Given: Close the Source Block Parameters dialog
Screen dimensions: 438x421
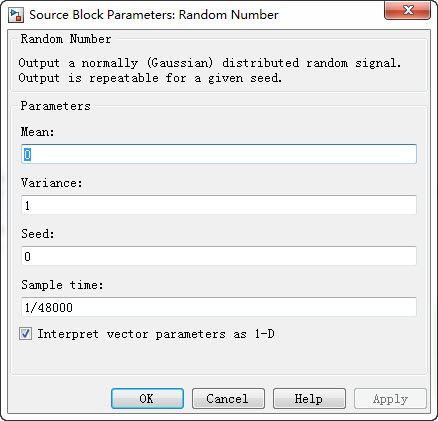Looking at the screenshot, I should pyautogui.click(x=407, y=11).
